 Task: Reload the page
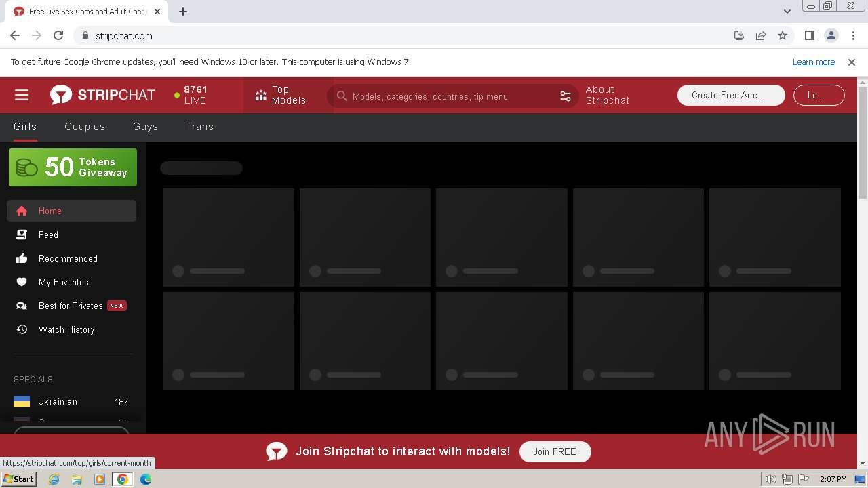coord(58,35)
